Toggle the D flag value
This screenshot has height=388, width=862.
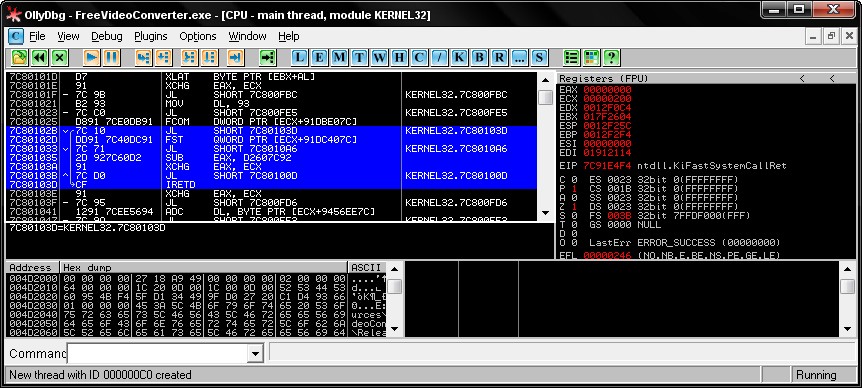574,234
